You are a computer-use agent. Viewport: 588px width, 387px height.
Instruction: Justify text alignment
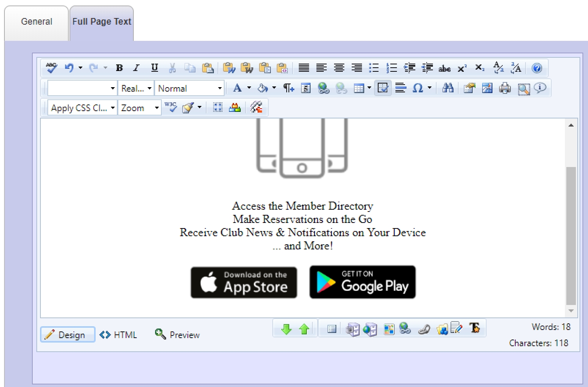pos(304,68)
